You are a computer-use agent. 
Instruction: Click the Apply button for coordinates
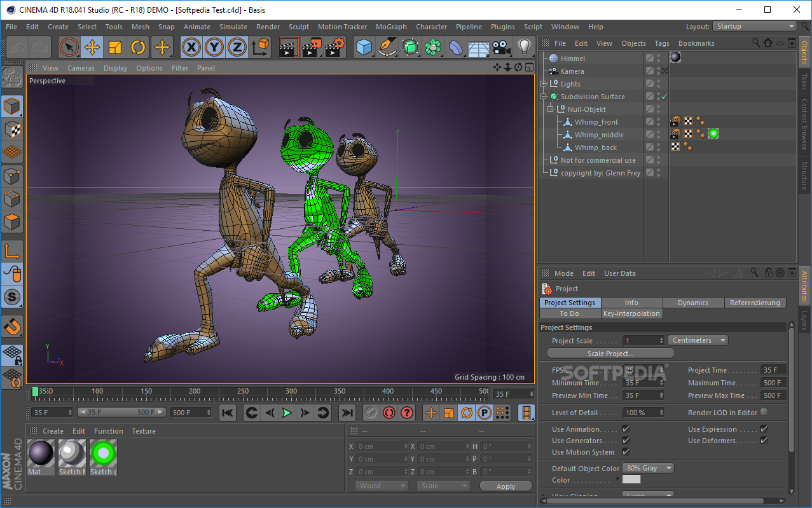[x=506, y=485]
